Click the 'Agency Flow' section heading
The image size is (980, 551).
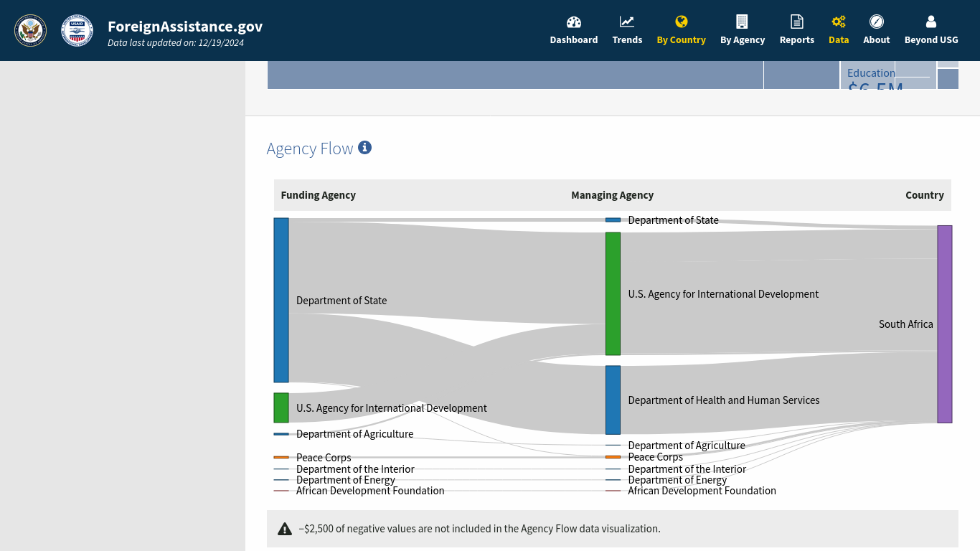pyautogui.click(x=310, y=149)
